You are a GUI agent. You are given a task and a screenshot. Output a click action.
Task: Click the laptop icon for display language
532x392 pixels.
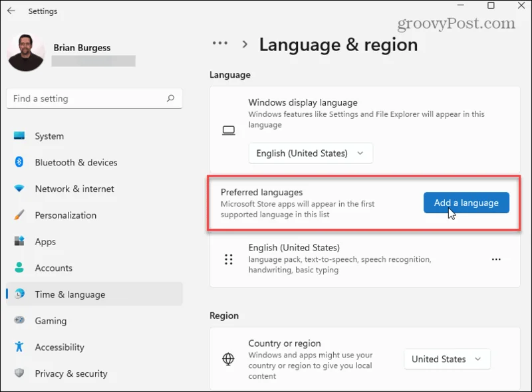pyautogui.click(x=229, y=130)
